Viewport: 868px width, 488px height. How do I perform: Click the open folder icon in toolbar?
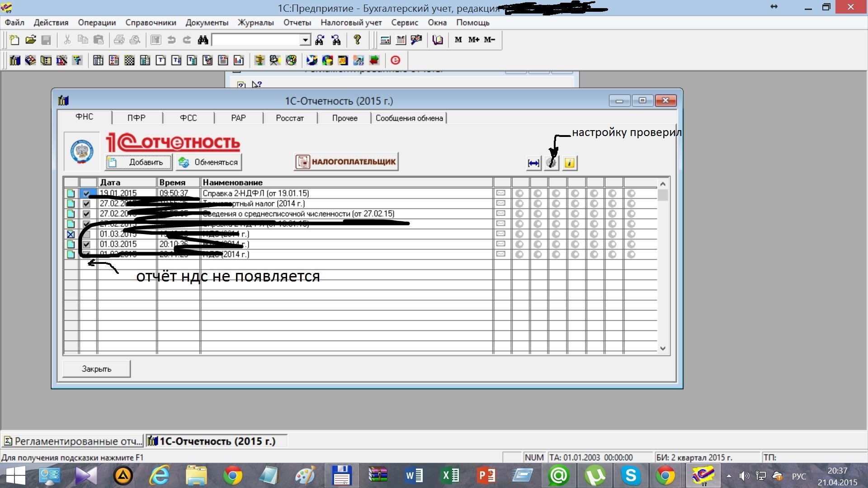click(x=30, y=40)
